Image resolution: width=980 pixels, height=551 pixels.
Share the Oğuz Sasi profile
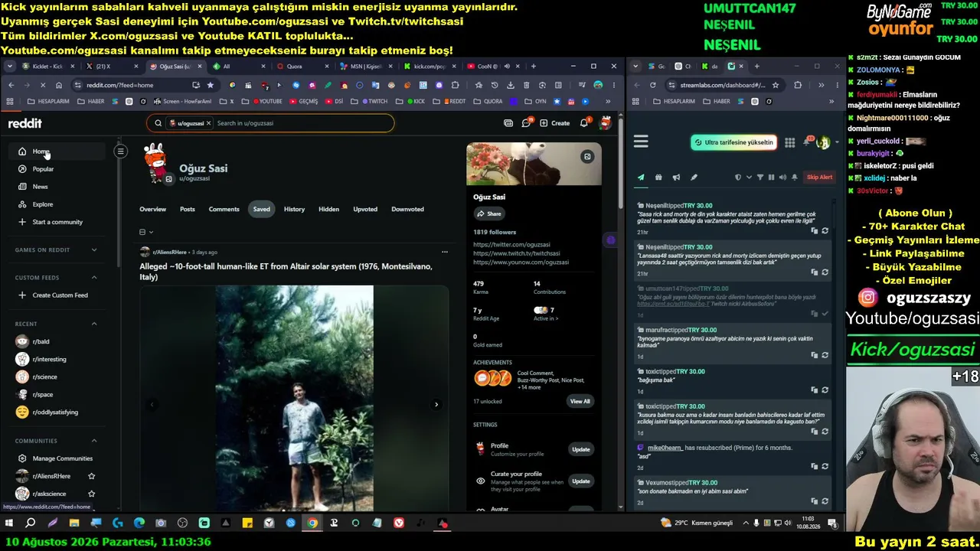[x=488, y=214]
